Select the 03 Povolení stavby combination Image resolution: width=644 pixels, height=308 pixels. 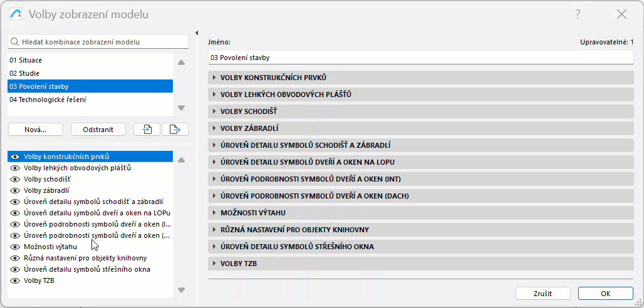tap(90, 86)
